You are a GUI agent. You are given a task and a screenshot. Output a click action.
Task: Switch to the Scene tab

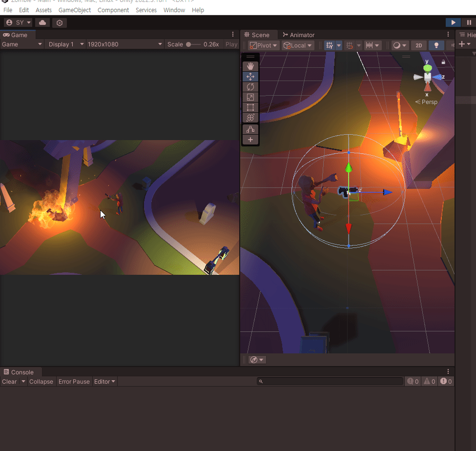[258, 35]
